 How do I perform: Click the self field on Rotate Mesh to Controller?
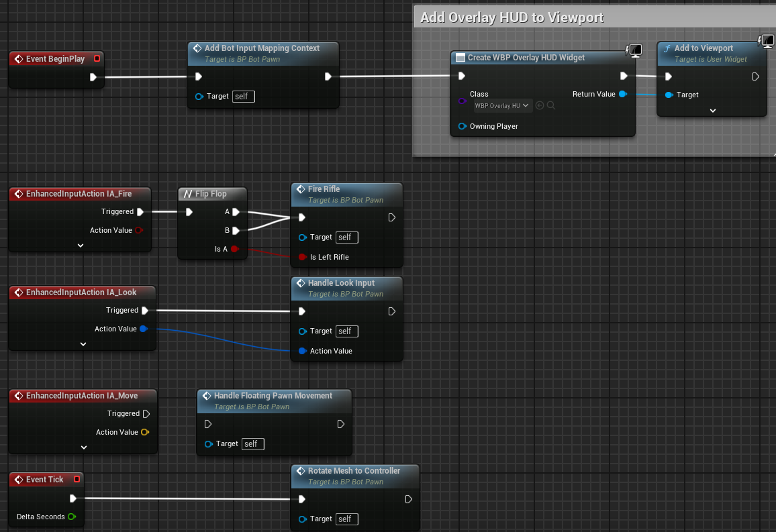click(x=346, y=519)
